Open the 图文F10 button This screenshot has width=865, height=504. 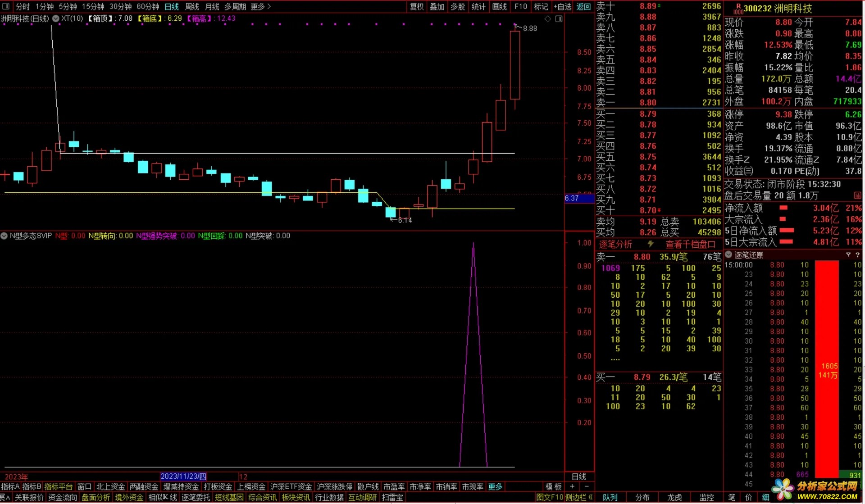click(x=549, y=497)
